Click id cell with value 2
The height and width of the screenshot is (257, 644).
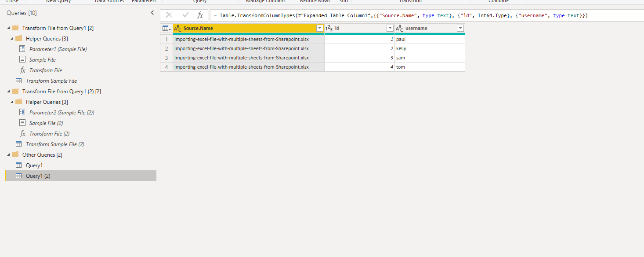[359, 48]
